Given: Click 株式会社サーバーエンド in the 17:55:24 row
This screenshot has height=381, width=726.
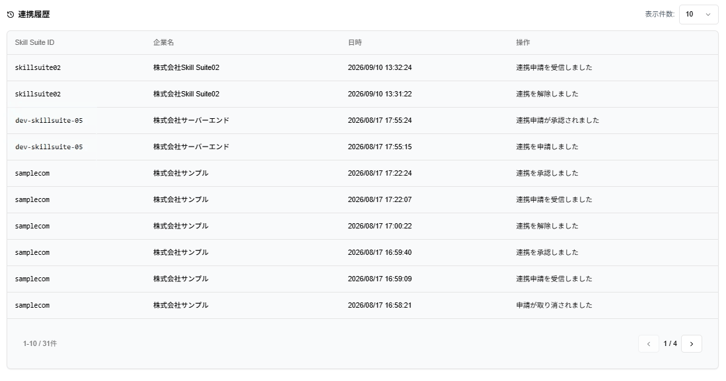Looking at the screenshot, I should click(x=191, y=120).
